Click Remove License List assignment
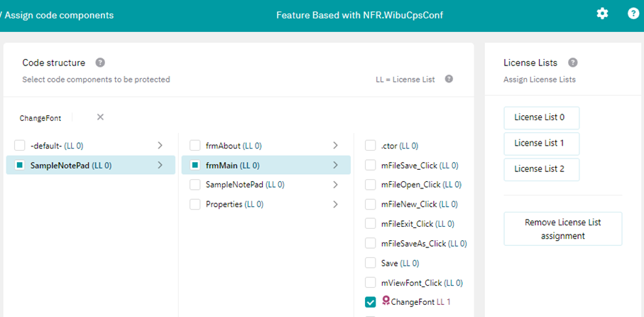The width and height of the screenshot is (644, 317). [x=562, y=229]
